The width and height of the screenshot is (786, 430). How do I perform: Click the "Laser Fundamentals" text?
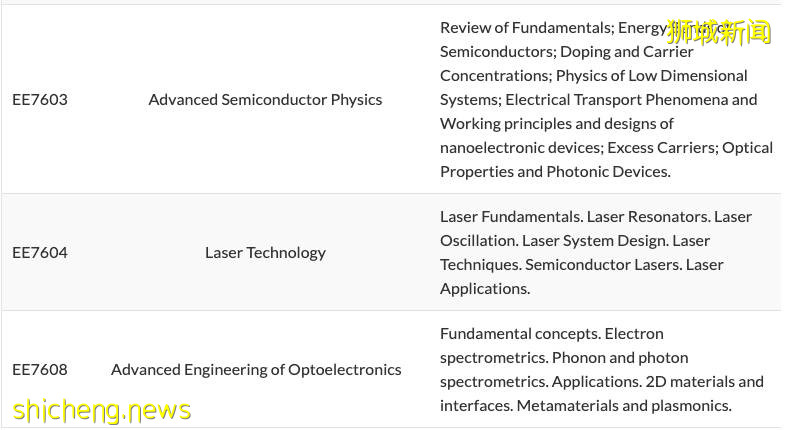pos(510,216)
